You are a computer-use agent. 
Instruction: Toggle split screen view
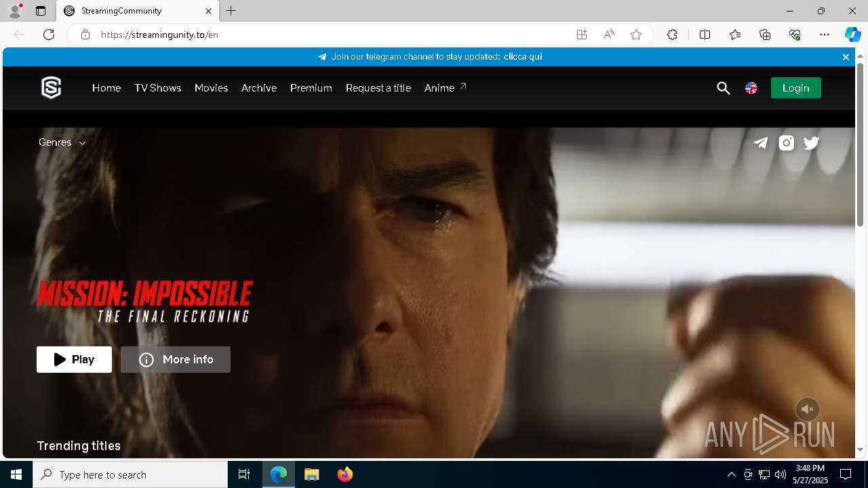(x=705, y=35)
